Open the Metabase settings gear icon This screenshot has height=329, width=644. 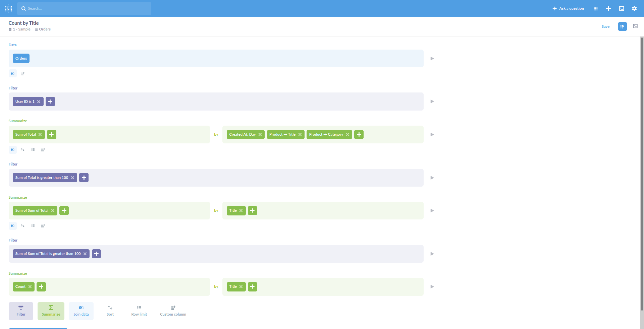click(x=634, y=8)
